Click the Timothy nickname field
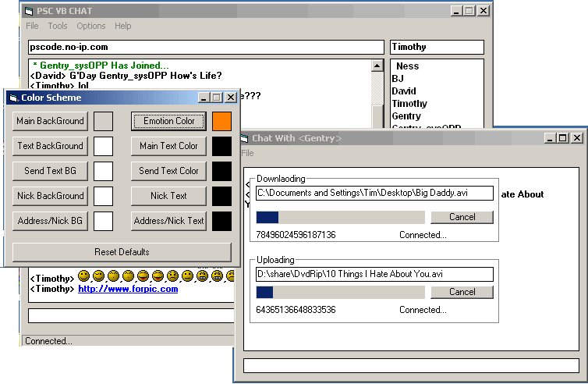 coord(437,47)
